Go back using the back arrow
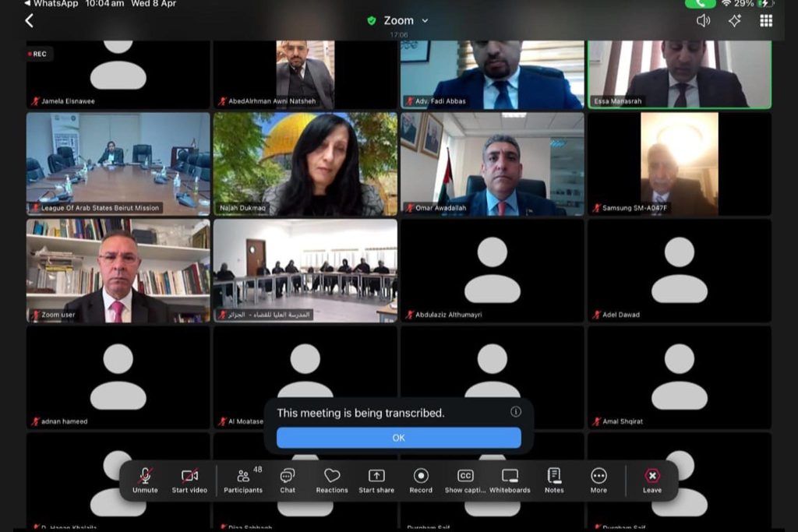798x532 pixels. tap(30, 21)
